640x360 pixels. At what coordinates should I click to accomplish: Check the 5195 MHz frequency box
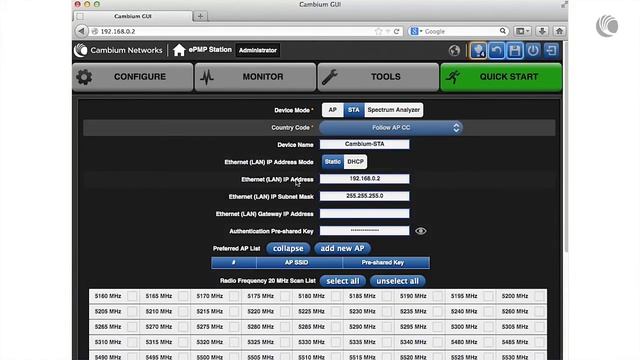click(x=489, y=296)
